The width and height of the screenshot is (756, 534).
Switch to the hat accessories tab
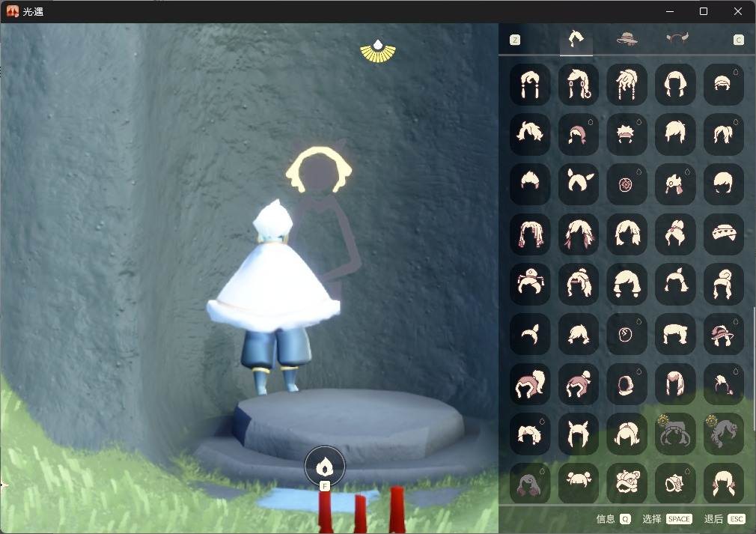(x=627, y=39)
